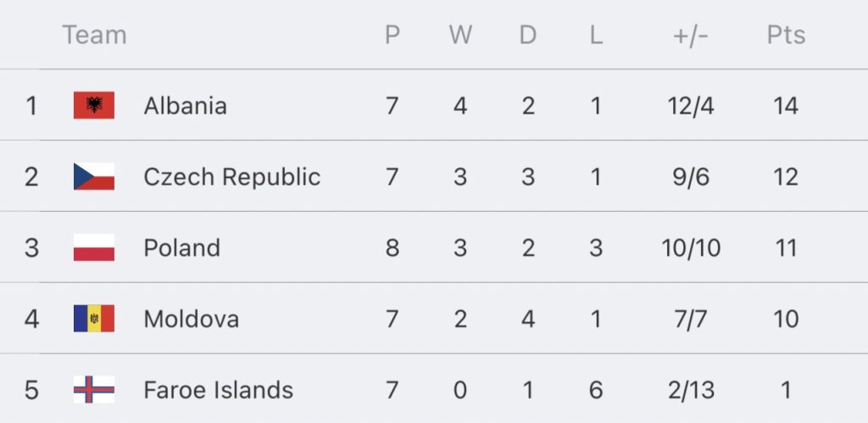The height and width of the screenshot is (423, 868).
Task: Click the L column header
Action: point(596,36)
